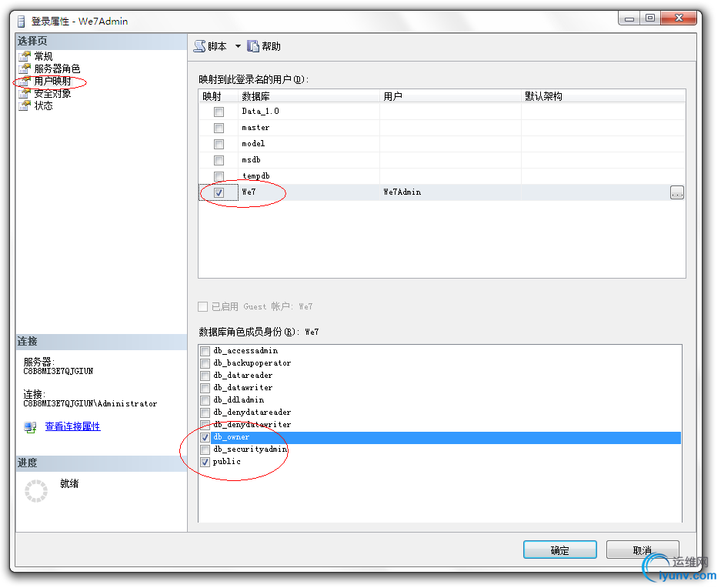Screen dimensions: 721x588
Task: Click the 安全对象 page icon
Action: pyautogui.click(x=25, y=93)
